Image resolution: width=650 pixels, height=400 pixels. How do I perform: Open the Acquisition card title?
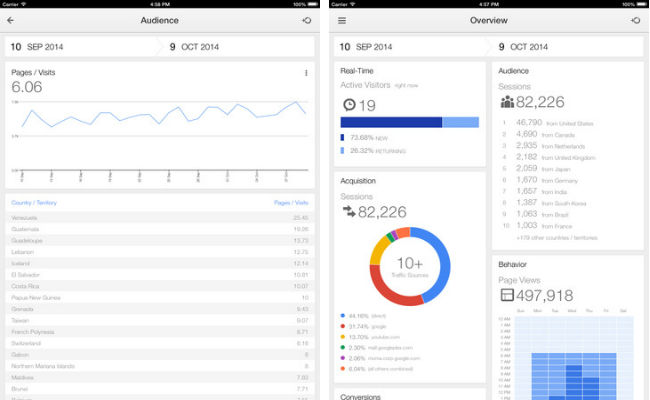coord(358,181)
